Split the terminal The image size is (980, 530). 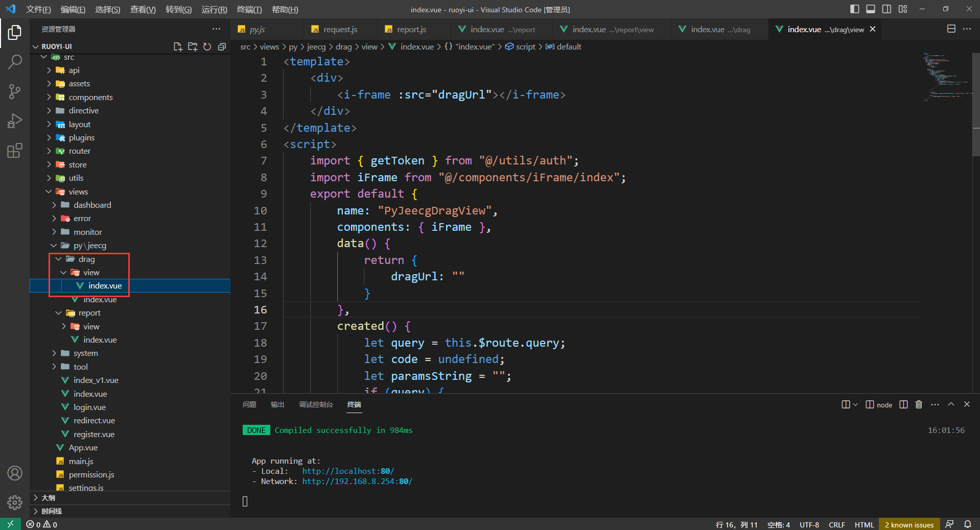coord(903,404)
